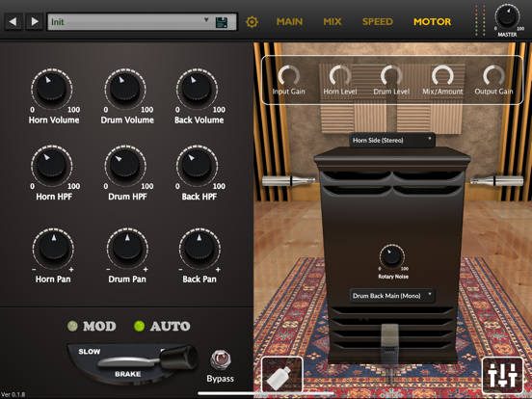
Task: Open the Init preset dropdown
Action: 142,22
